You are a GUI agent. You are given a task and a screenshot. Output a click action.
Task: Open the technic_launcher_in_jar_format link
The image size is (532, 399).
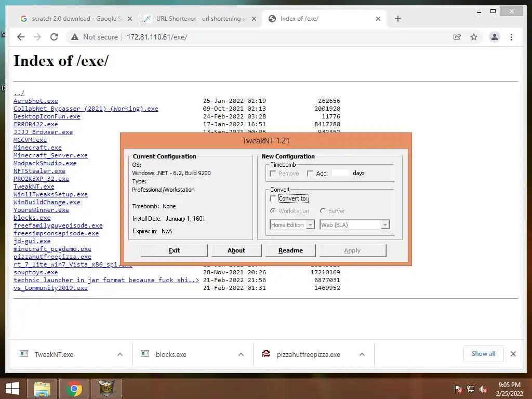106,280
